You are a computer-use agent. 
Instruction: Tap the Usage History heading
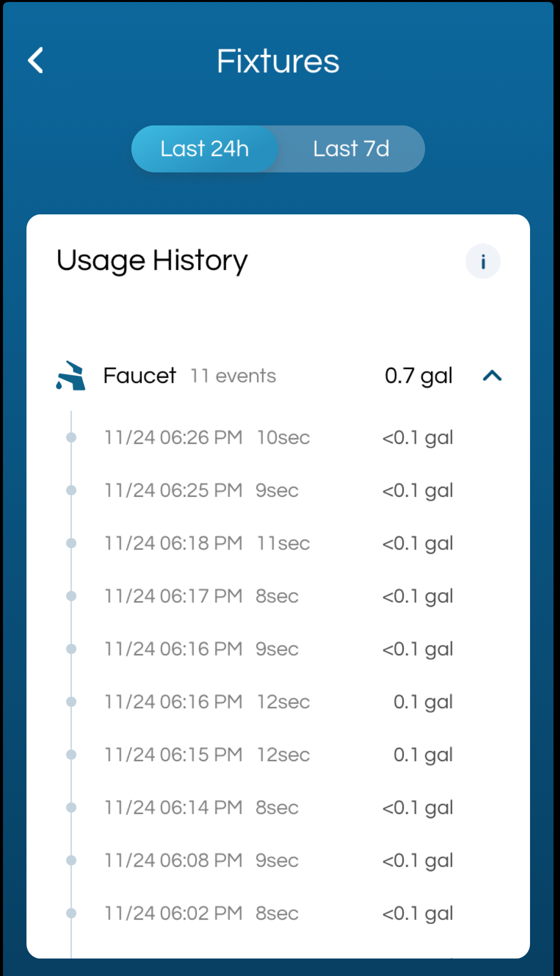[152, 261]
